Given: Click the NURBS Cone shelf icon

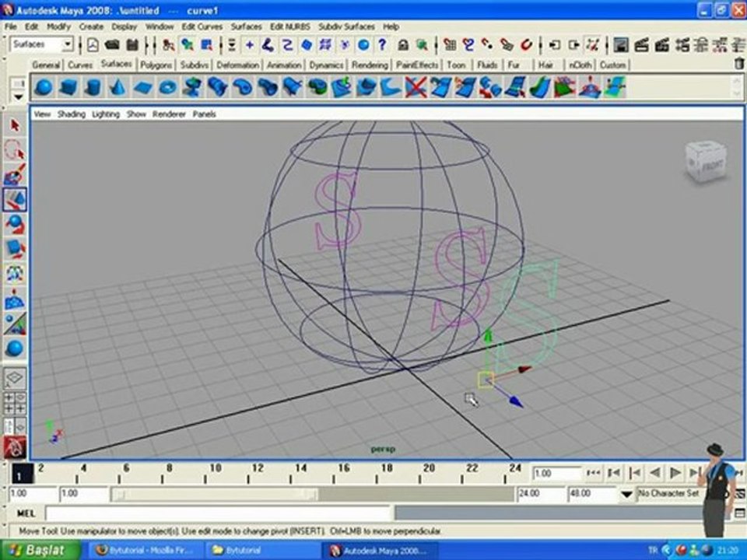Looking at the screenshot, I should click(x=117, y=87).
